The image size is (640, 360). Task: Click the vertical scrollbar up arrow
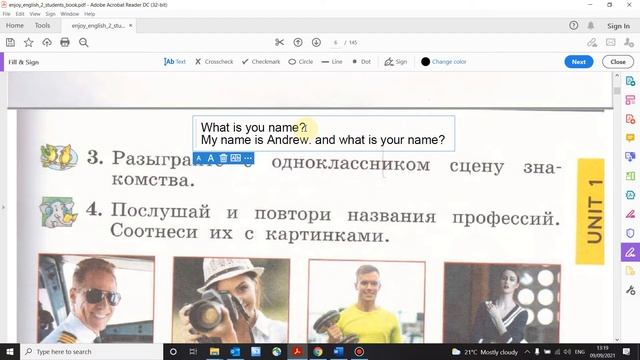pos(617,76)
